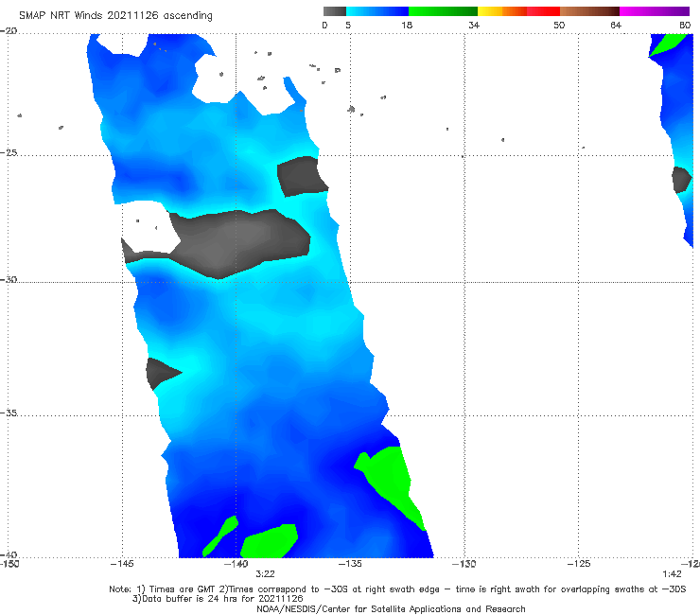Click the longitude label '-145'
This screenshot has height=615, width=700.
click(122, 564)
